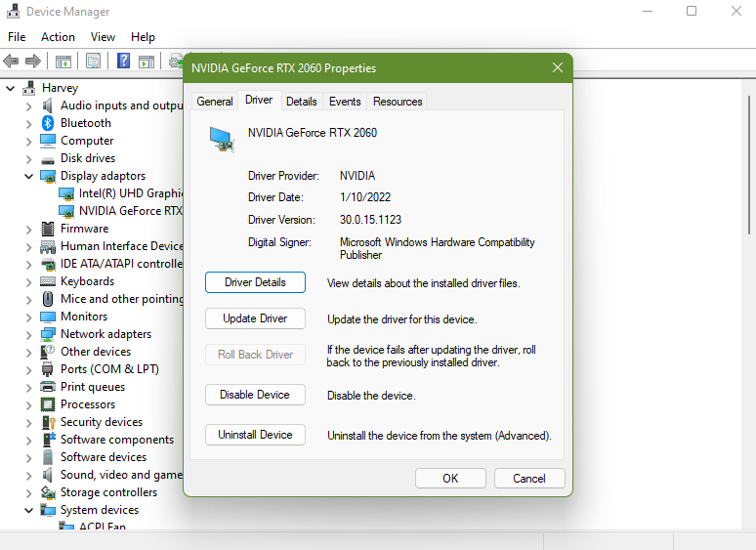The image size is (756, 550).
Task: Open the Help menu
Action: tap(143, 37)
